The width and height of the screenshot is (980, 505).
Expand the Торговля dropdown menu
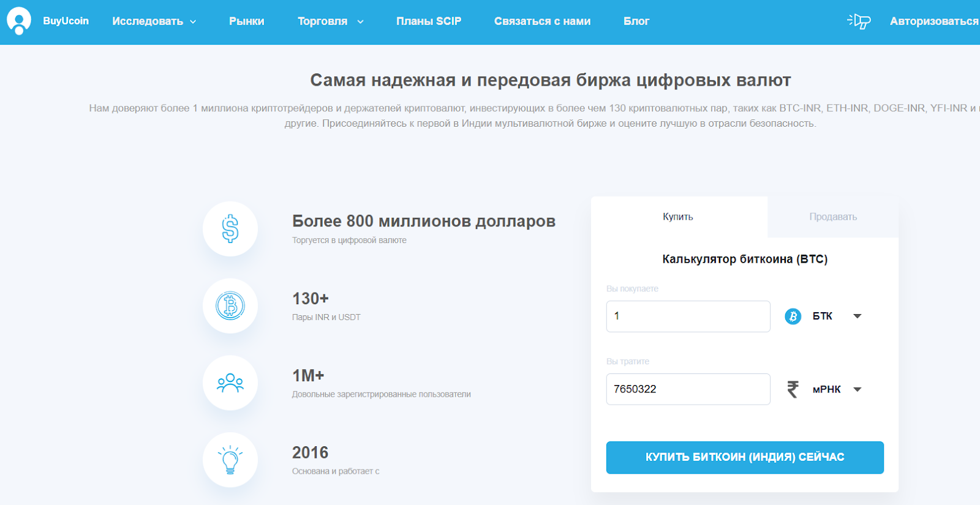click(330, 21)
